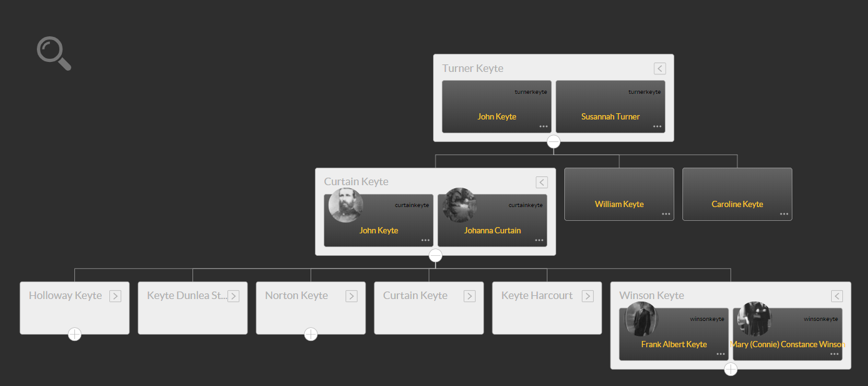Select the Frank Albert Keyte name link
The width and height of the screenshot is (868, 386).
coord(674,344)
